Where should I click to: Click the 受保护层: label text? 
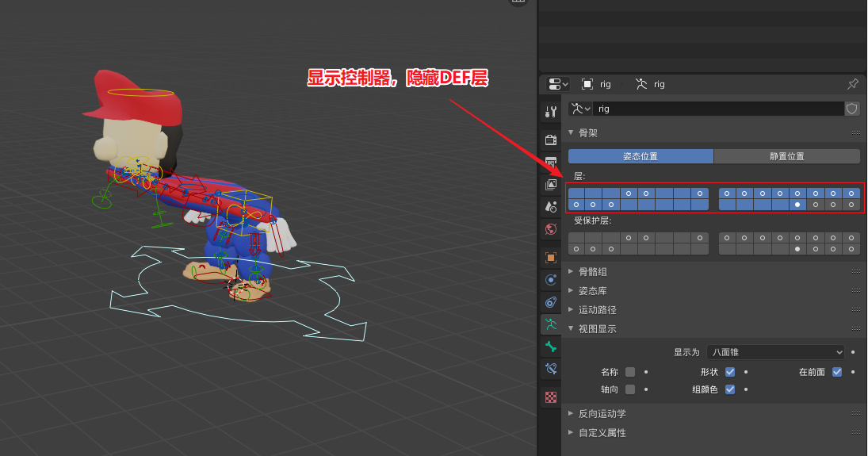592,220
